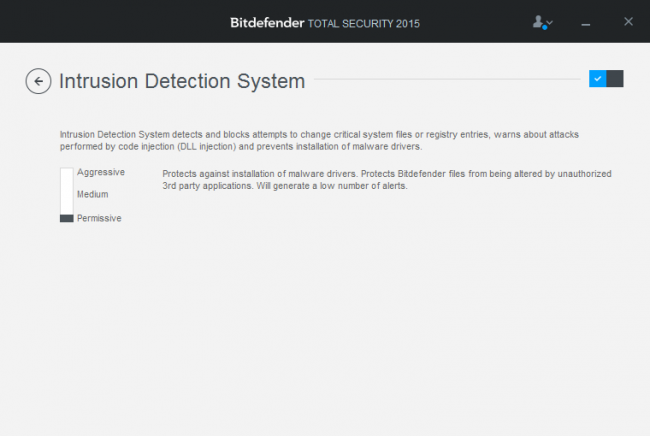The height and width of the screenshot is (436, 650).
Task: Click the slider track beside Aggressive
Action: [67, 173]
